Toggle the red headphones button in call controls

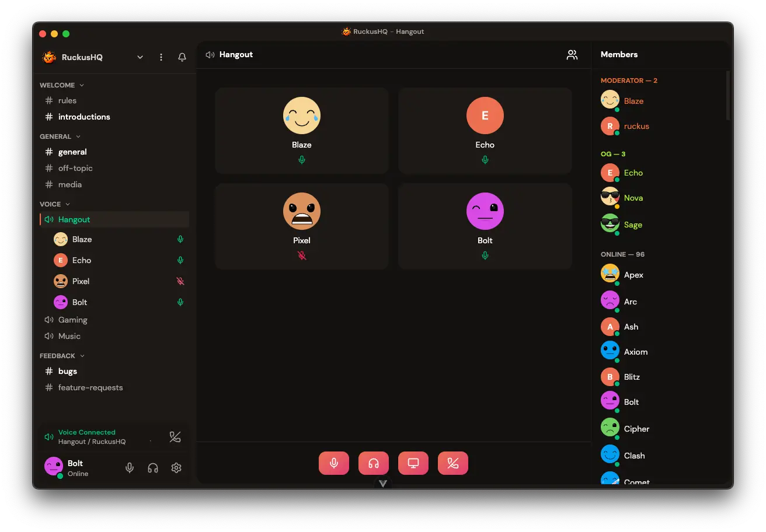tap(374, 463)
